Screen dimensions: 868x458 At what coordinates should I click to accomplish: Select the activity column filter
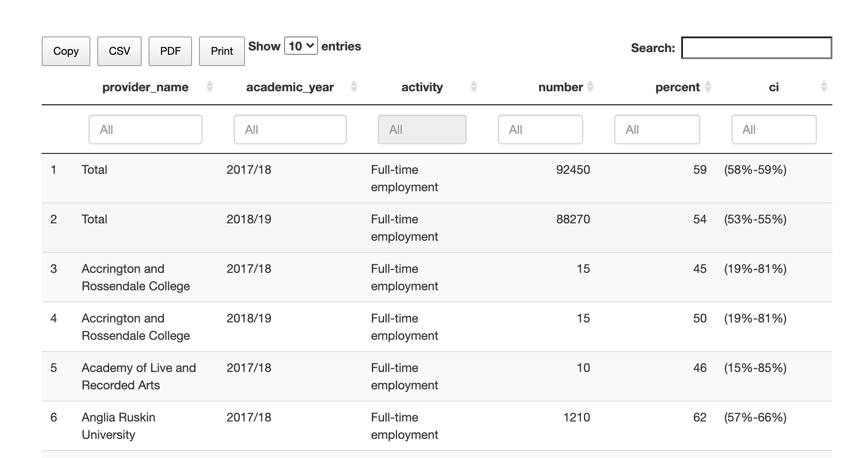coord(422,129)
